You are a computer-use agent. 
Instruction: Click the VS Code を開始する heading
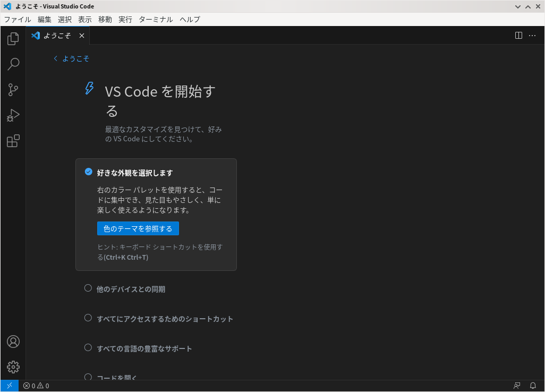coord(160,101)
